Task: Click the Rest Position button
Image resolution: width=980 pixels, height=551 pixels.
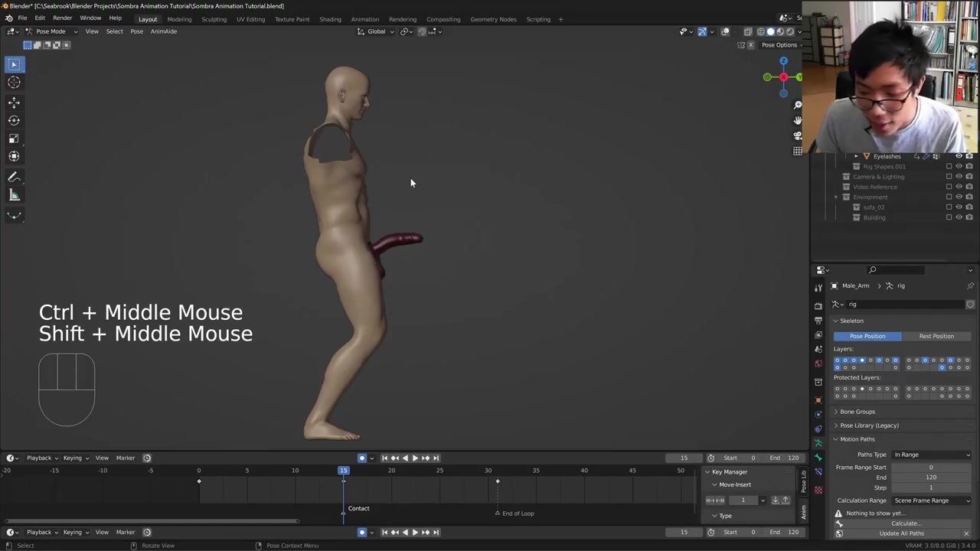Action: [x=936, y=336]
